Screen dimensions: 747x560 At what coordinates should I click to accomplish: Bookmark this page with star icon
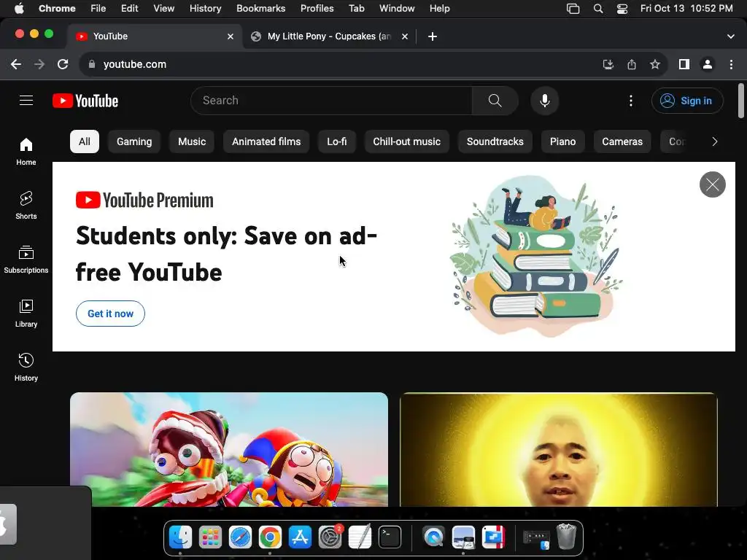(655, 64)
